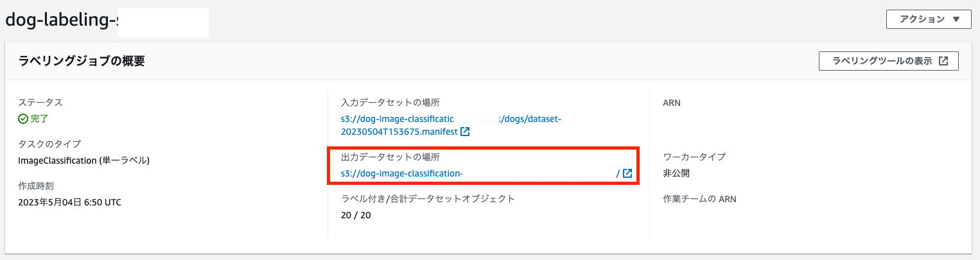
Task: Select the text ImageClassification (単一ラベル)
Action: pyautogui.click(x=83, y=160)
